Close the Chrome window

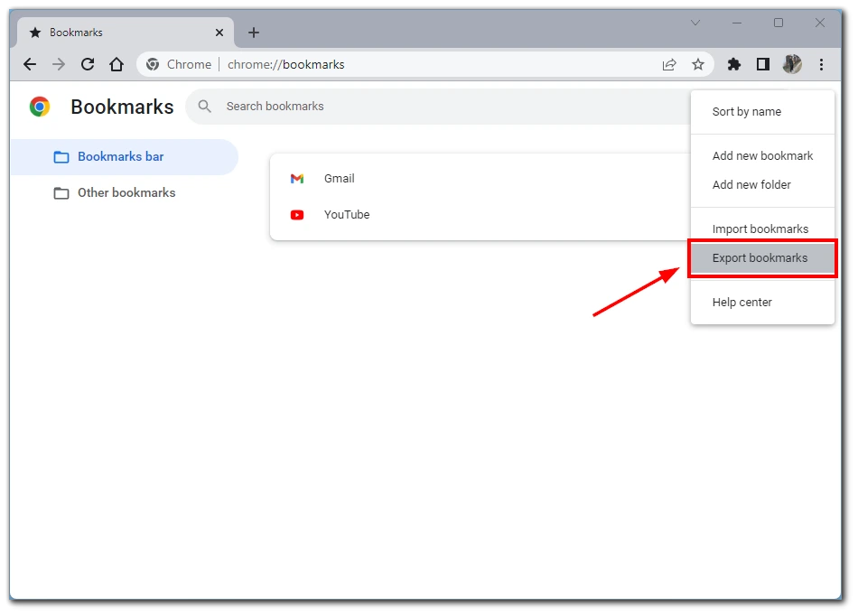[820, 23]
